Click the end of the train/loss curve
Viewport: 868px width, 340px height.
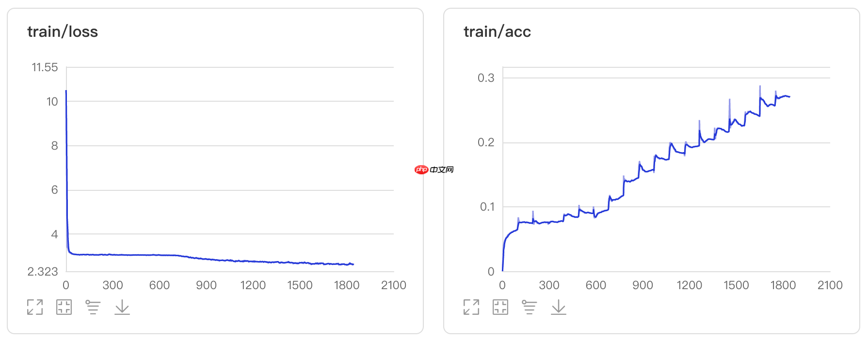353,264
